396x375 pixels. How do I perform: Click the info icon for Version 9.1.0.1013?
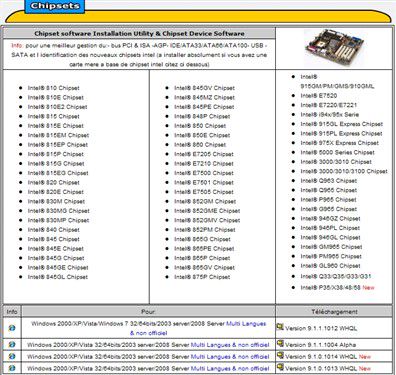pyautogui.click(x=12, y=368)
